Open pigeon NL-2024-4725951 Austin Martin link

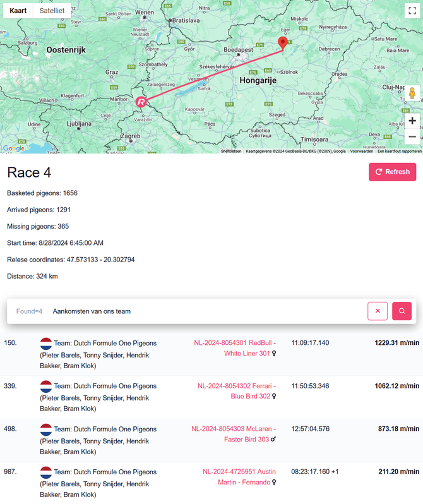239,477
